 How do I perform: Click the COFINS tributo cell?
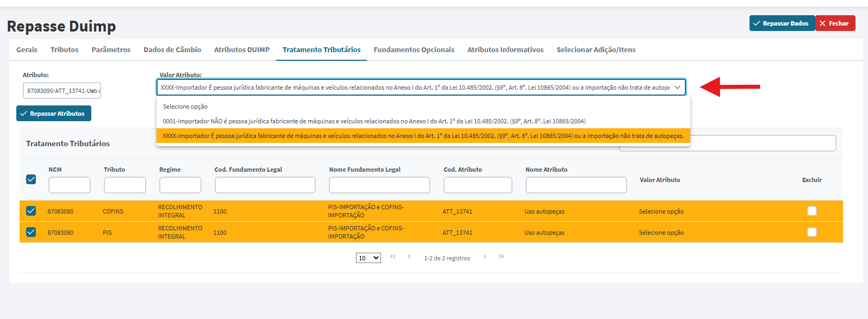pyautogui.click(x=113, y=211)
